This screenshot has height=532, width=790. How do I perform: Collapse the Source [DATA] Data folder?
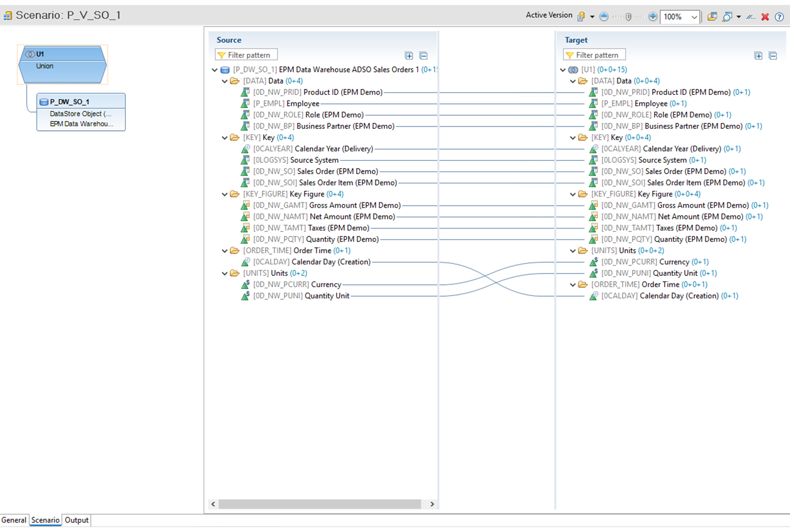point(225,81)
